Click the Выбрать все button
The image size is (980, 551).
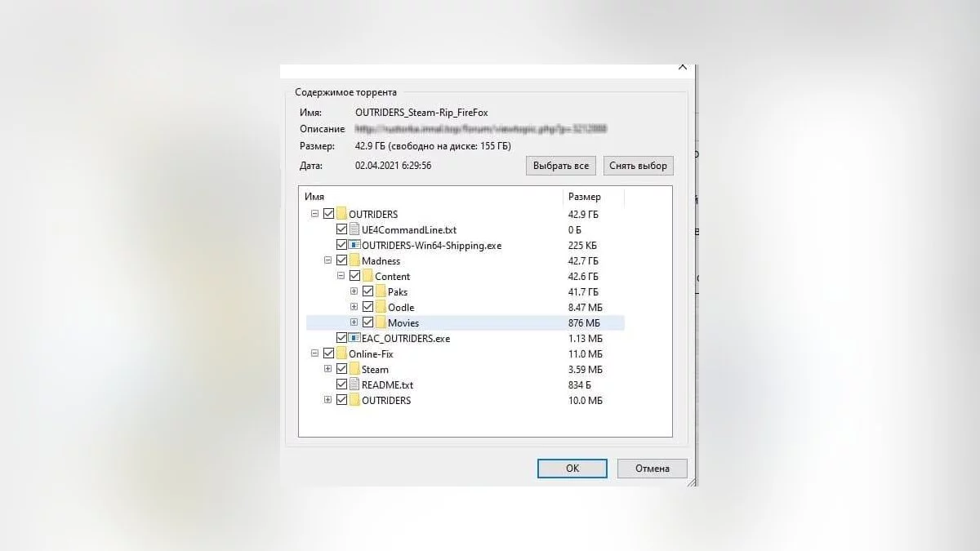[561, 166]
